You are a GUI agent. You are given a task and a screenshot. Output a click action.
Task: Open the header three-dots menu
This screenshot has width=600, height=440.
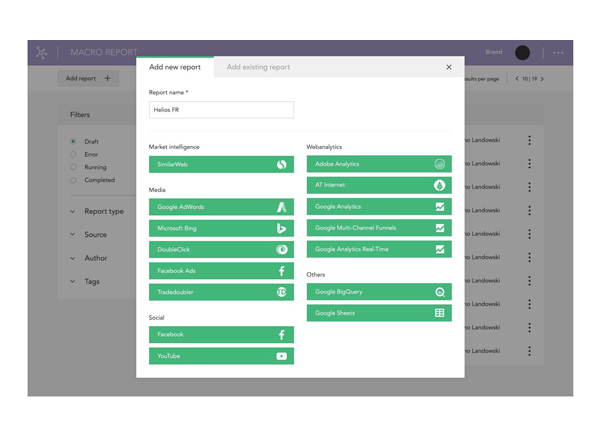tap(558, 53)
